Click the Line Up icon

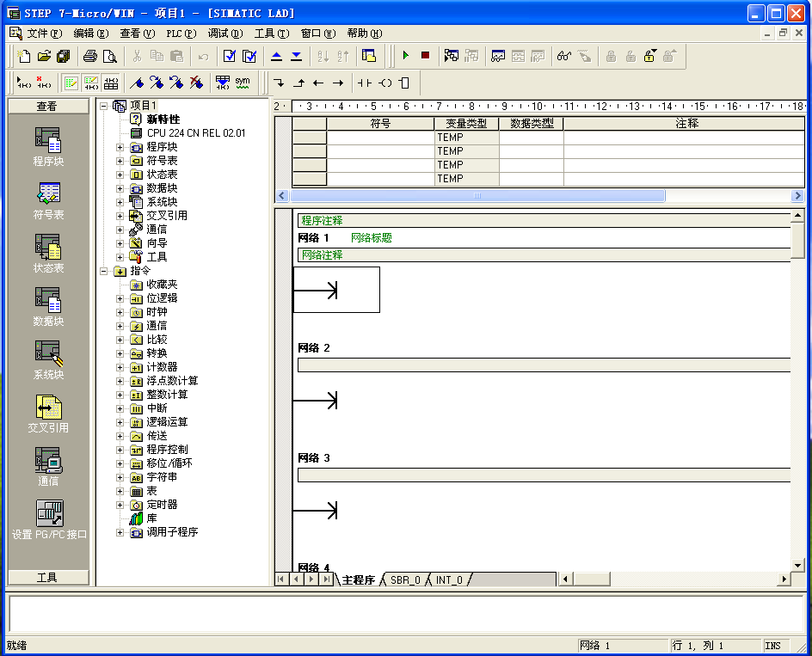click(x=298, y=83)
